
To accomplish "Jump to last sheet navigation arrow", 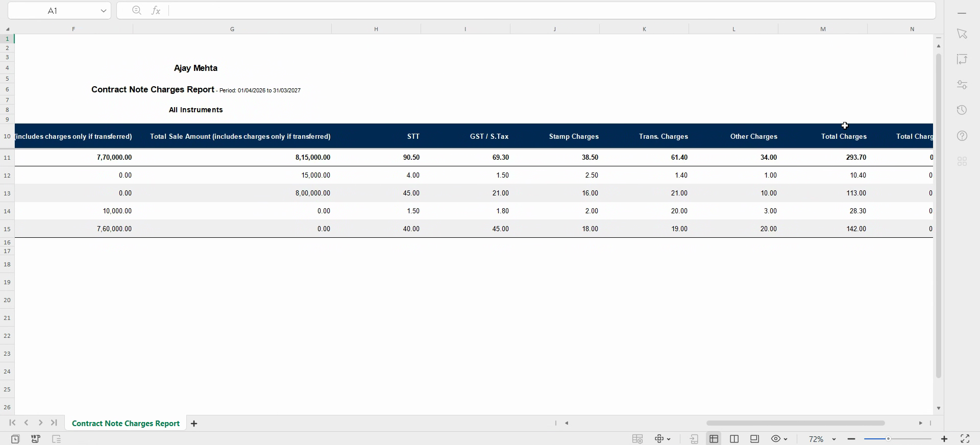I will (54, 423).
